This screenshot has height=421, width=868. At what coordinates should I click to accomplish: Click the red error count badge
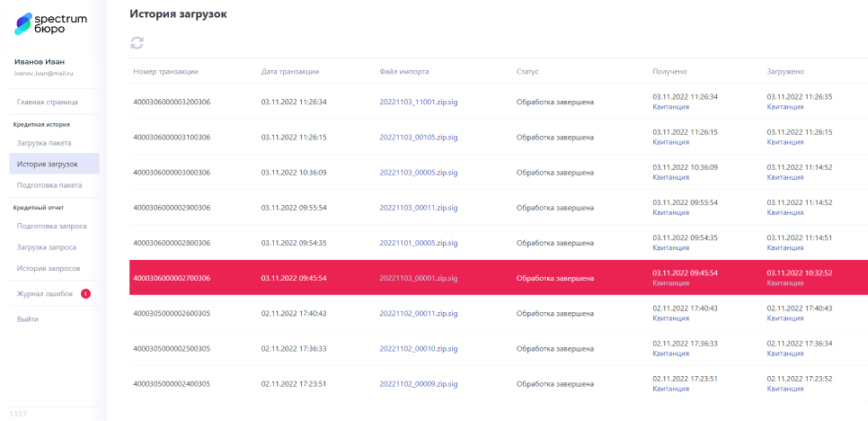pyautogui.click(x=85, y=293)
